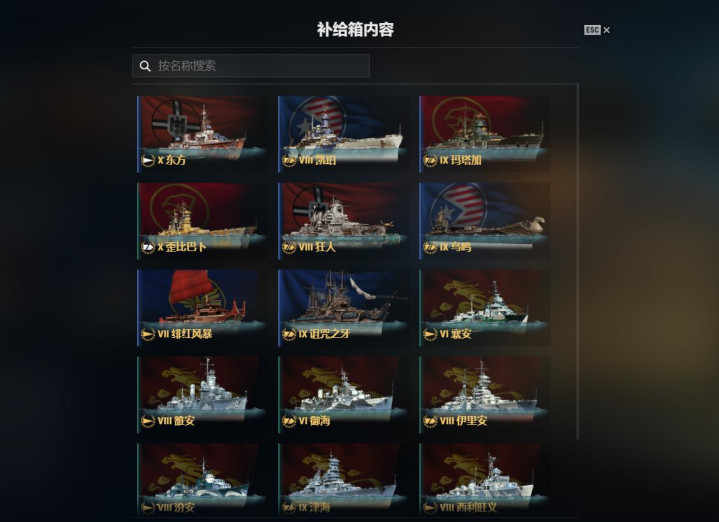Choose the VIII 伊里安 ship card
Viewport: 719px width, 522px height.
(x=485, y=394)
